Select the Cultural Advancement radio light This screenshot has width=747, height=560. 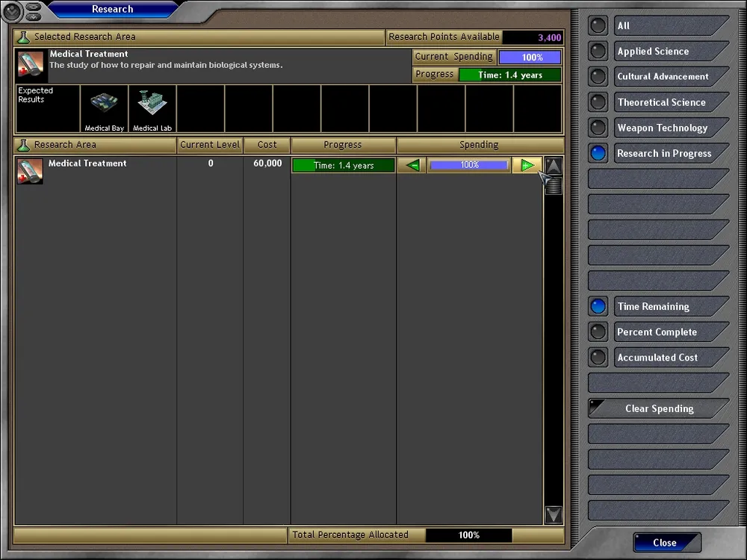click(598, 76)
